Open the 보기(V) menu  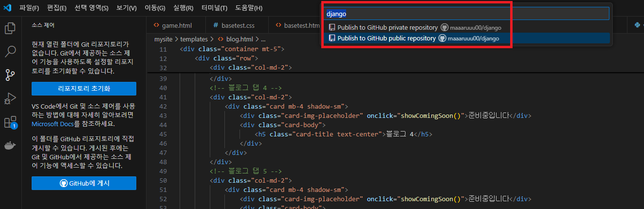pyautogui.click(x=127, y=8)
